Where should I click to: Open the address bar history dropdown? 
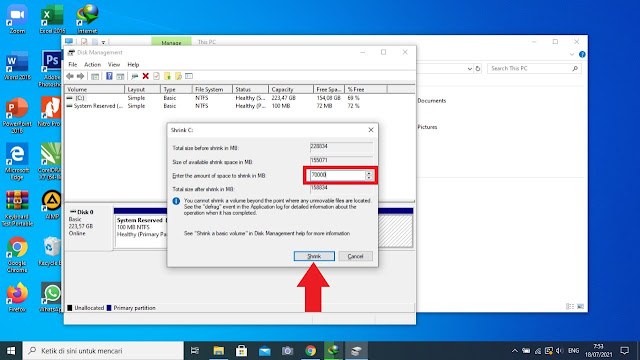point(470,69)
